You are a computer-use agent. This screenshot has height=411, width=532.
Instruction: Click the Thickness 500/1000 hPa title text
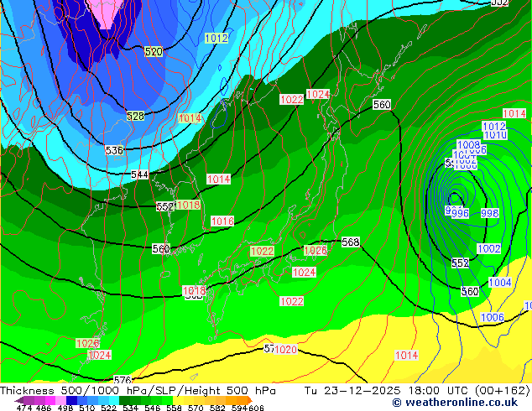73,391
